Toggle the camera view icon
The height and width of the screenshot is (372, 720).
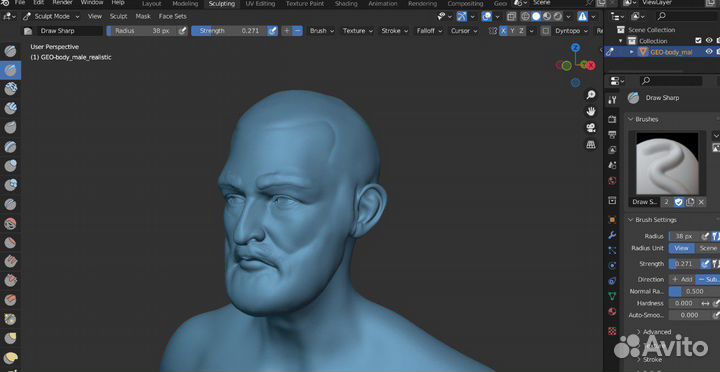(591, 128)
